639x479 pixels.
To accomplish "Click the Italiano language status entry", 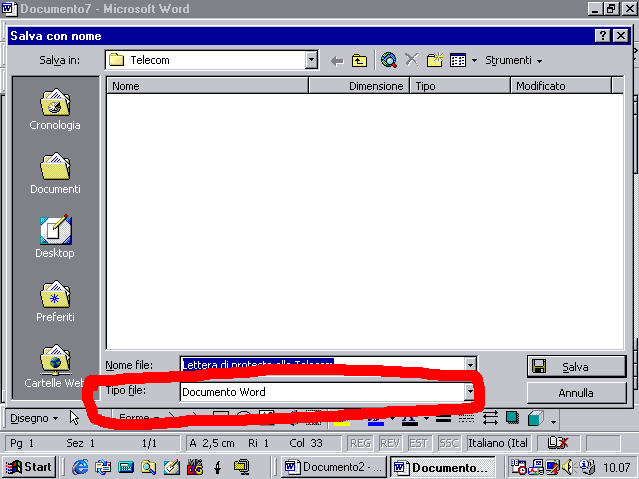I will (x=498, y=443).
